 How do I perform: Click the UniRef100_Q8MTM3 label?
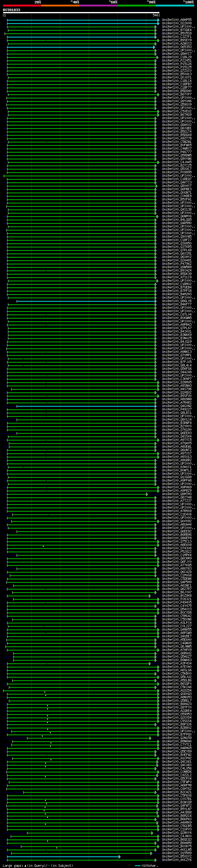pyautogui.click(x=177, y=494)
